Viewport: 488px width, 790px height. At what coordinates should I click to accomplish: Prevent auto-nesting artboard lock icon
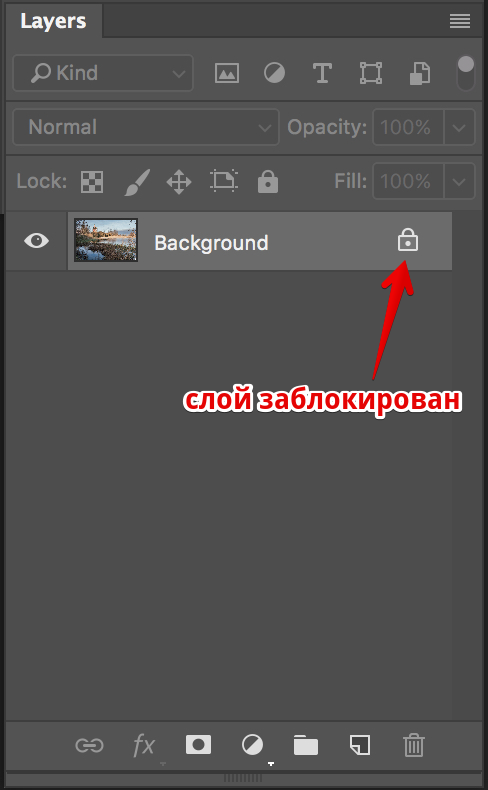[x=223, y=182]
